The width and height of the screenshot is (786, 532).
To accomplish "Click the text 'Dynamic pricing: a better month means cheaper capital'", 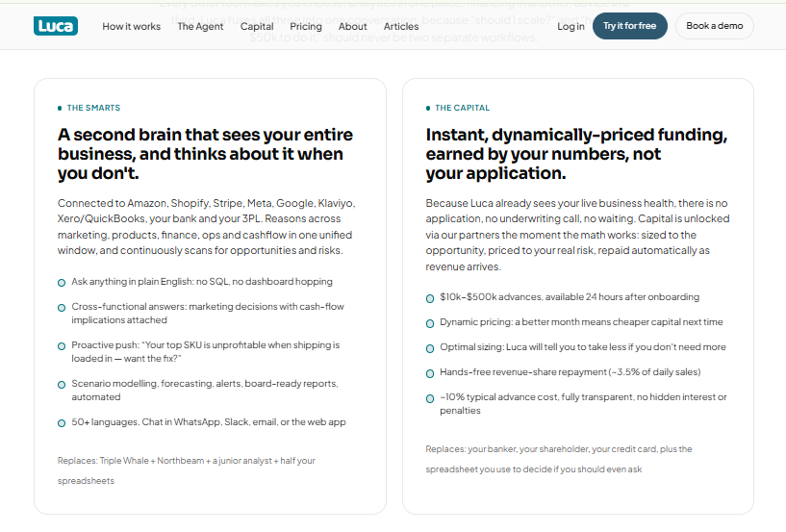I will pyautogui.click(x=581, y=322).
